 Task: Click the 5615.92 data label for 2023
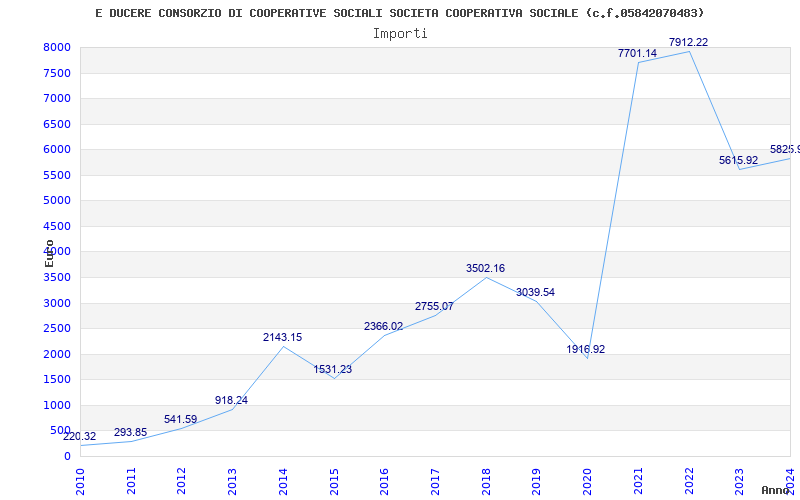click(x=738, y=160)
